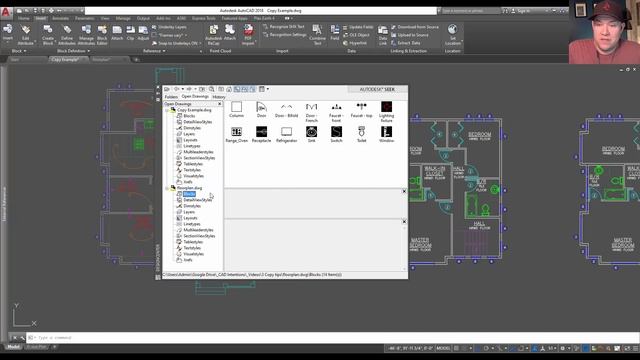Select Layers under Copy Example.dwg

pyautogui.click(x=189, y=134)
